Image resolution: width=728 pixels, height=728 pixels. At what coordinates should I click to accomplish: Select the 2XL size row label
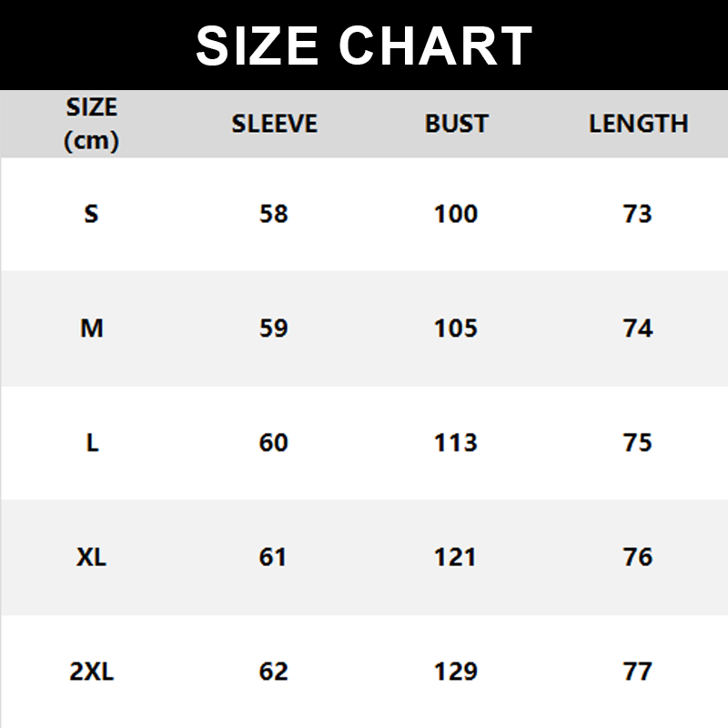92,672
